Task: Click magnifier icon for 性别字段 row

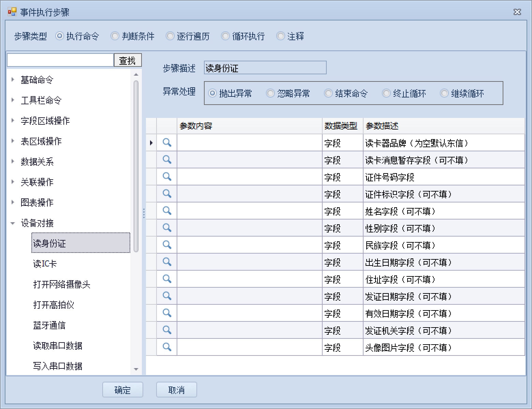Action: [x=167, y=228]
